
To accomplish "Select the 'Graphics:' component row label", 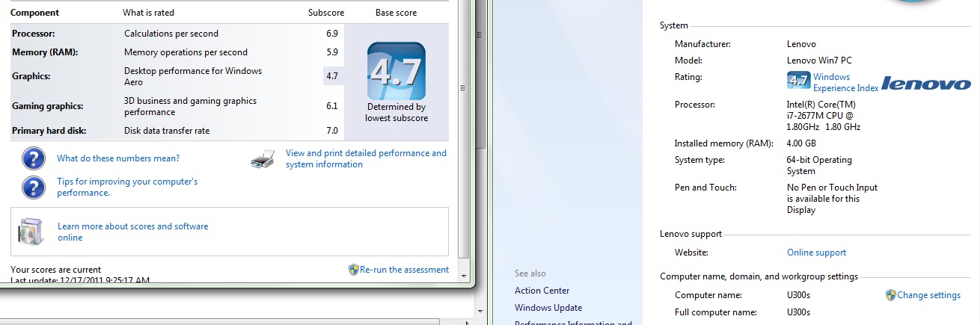I will (31, 76).
